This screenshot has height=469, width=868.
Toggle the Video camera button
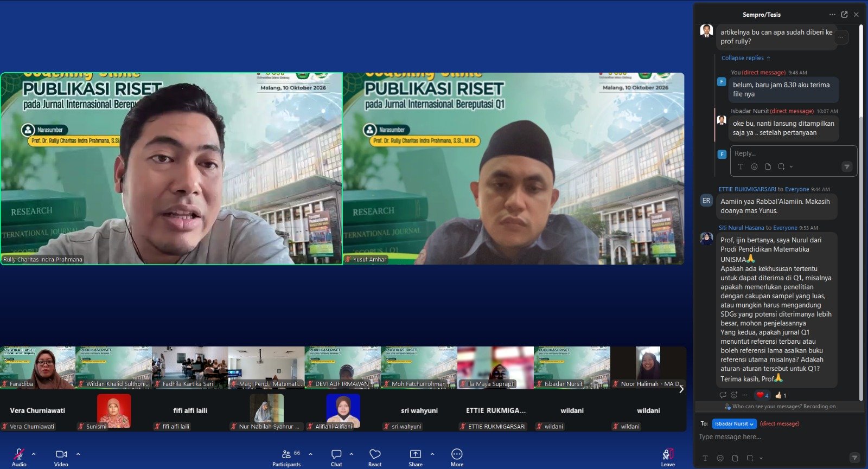tap(61, 457)
